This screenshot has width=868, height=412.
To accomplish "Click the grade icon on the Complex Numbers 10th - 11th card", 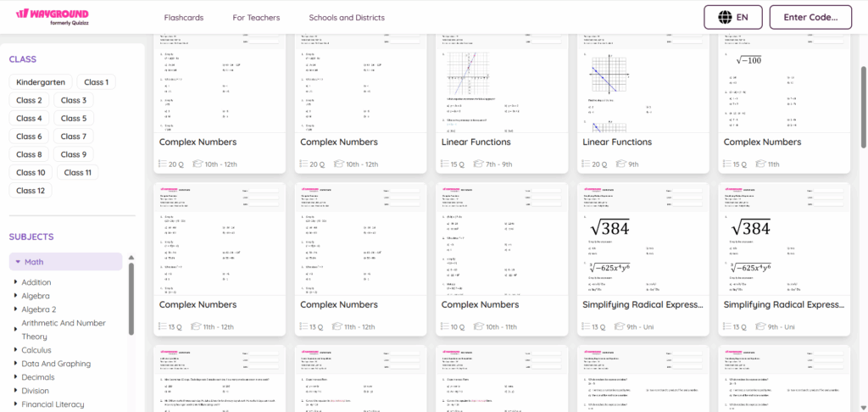I will tap(479, 327).
